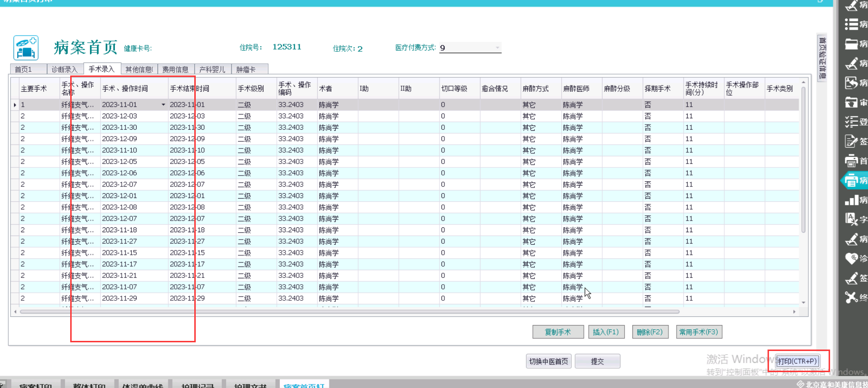Open the 医疗付费方式 dropdown

[x=497, y=48]
